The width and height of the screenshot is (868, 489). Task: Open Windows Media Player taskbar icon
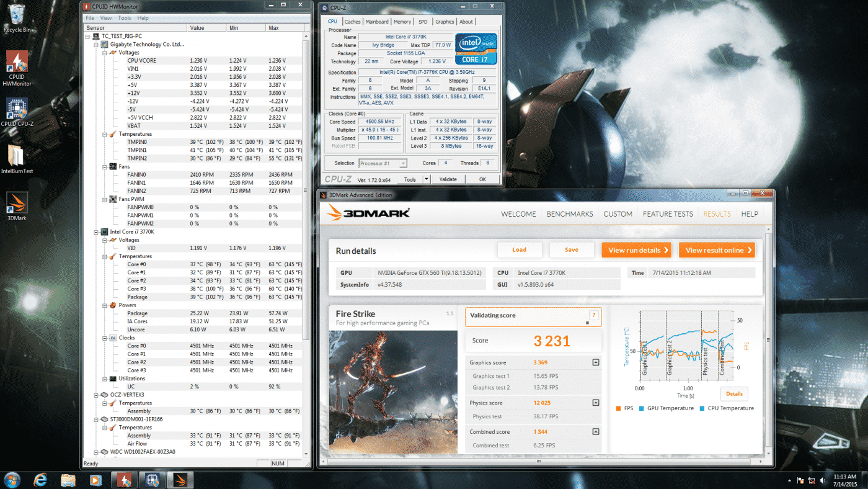coord(95,480)
